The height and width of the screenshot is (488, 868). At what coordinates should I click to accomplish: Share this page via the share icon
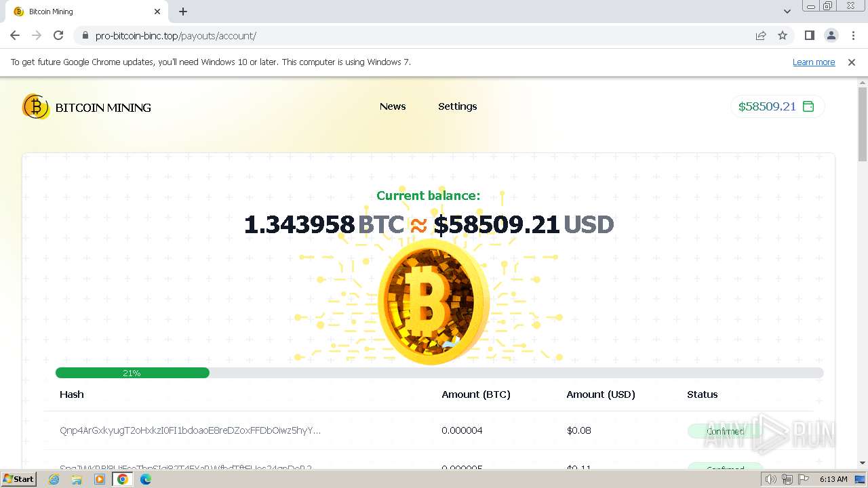tap(761, 35)
